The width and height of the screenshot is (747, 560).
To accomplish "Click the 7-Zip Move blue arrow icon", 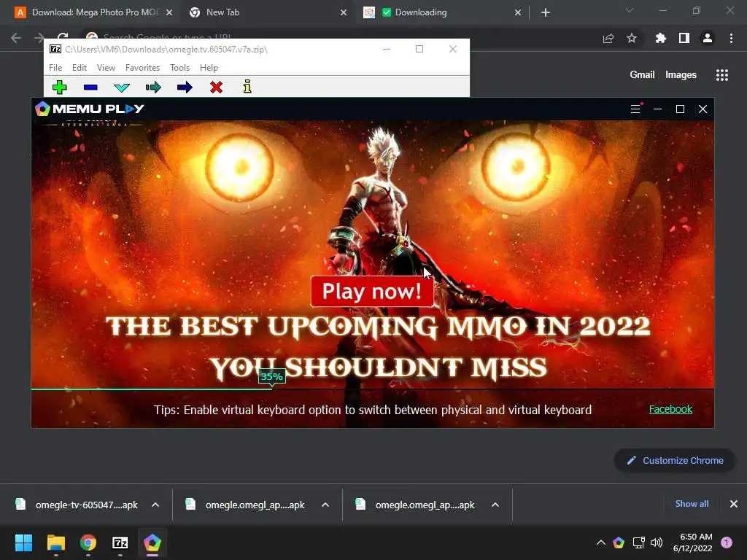I will pos(185,87).
